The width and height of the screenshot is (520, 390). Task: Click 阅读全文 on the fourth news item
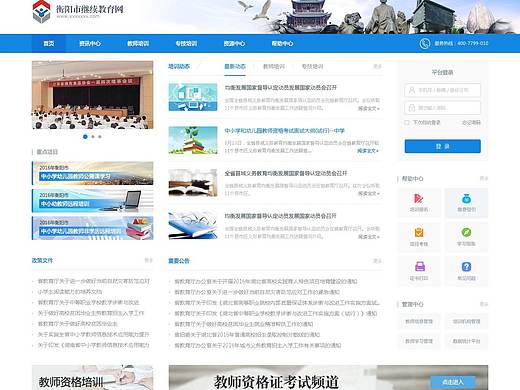tap(369, 237)
